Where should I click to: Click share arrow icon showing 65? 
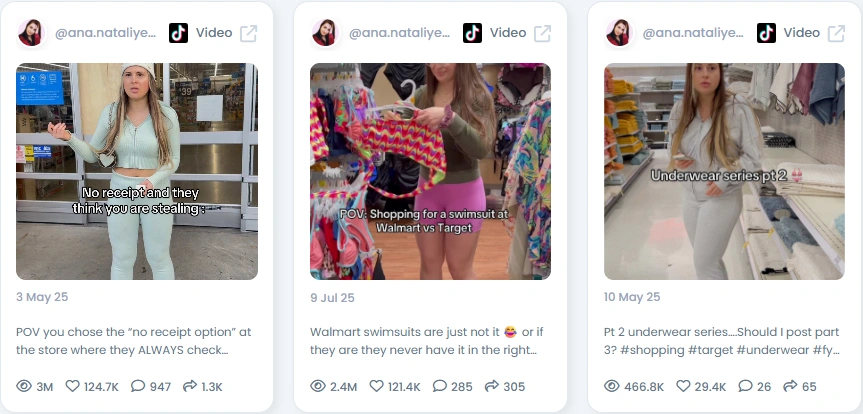point(790,386)
